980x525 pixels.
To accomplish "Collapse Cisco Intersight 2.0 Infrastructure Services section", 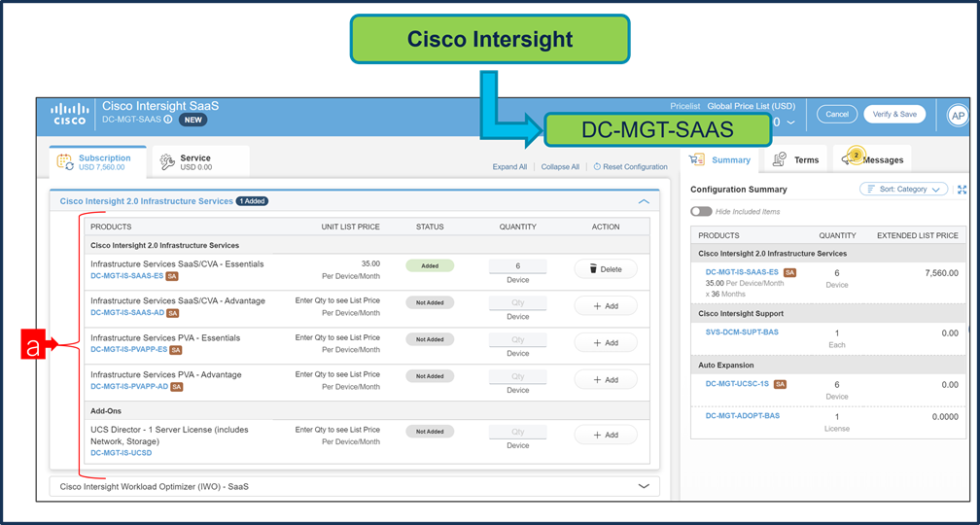I will [644, 202].
